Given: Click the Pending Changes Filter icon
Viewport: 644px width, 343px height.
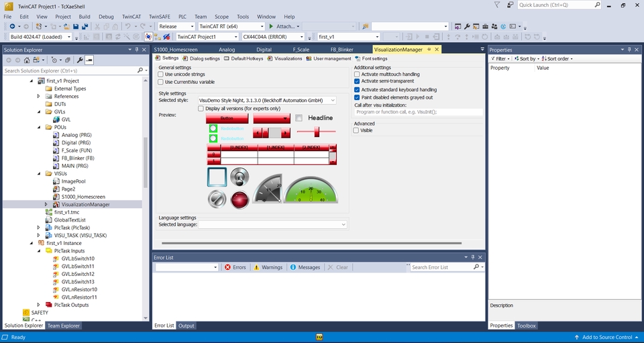Looking at the screenshot, I should (x=54, y=60).
